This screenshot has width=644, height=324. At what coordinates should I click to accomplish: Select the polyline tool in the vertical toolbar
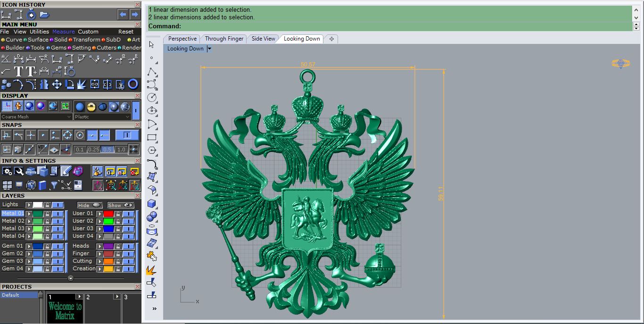point(152,72)
